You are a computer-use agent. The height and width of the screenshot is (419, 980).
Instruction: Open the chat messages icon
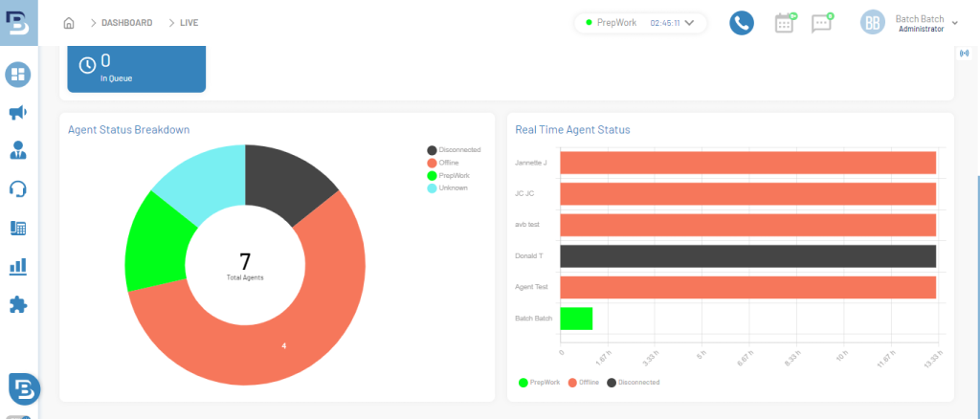[822, 23]
